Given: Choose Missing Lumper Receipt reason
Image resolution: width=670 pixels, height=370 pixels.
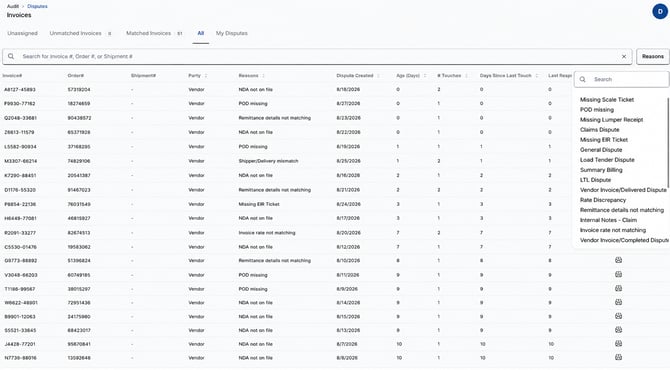Looking at the screenshot, I should (x=611, y=120).
